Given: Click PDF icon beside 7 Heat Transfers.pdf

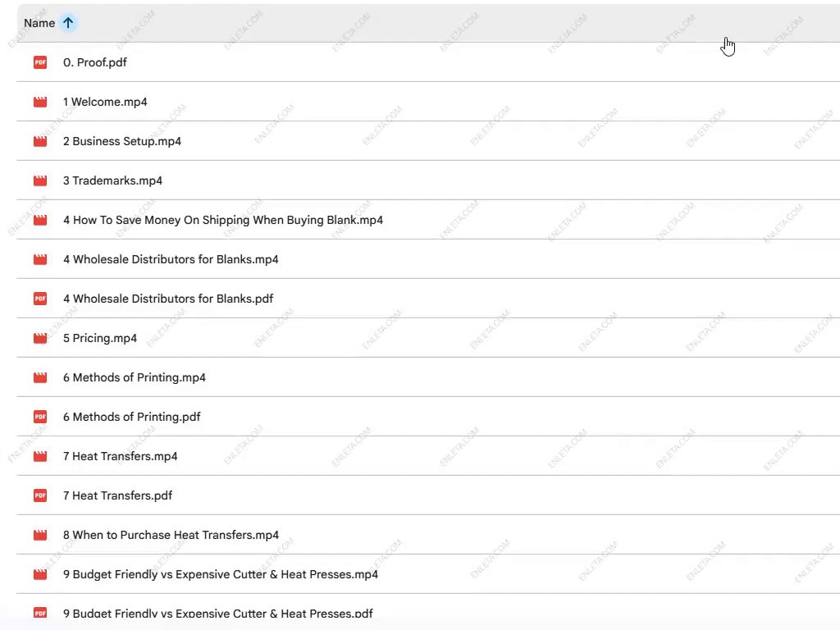Looking at the screenshot, I should point(40,495).
